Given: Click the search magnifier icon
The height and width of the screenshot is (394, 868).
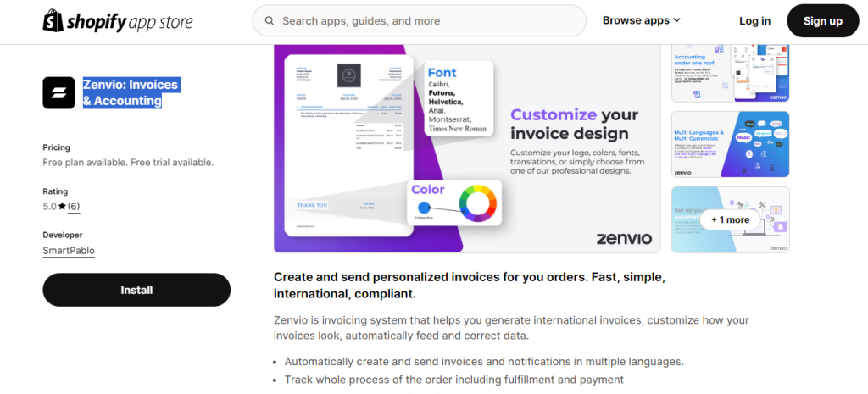Looking at the screenshot, I should 270,21.
